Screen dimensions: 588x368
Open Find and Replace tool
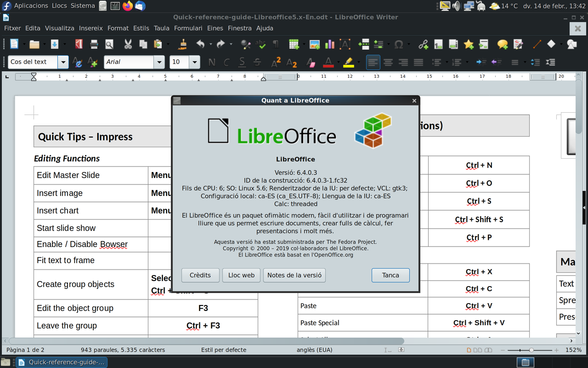coord(246,44)
